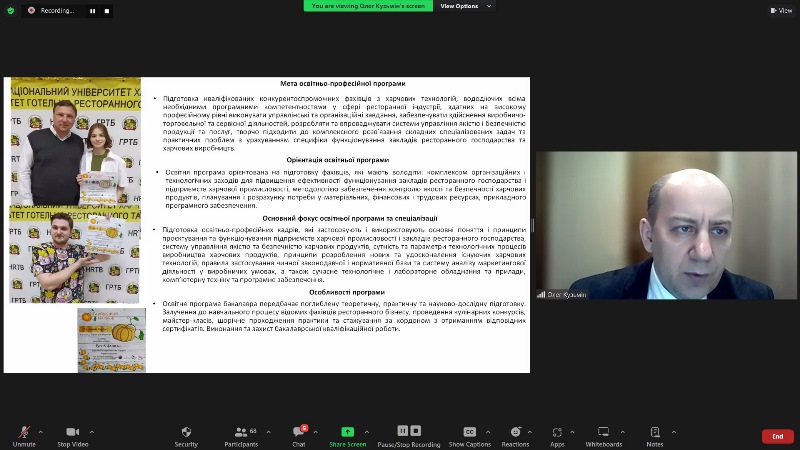The height and width of the screenshot is (450, 800).
Task: Click the heading 'Орієнтація освітньої програми'
Action: click(x=338, y=160)
